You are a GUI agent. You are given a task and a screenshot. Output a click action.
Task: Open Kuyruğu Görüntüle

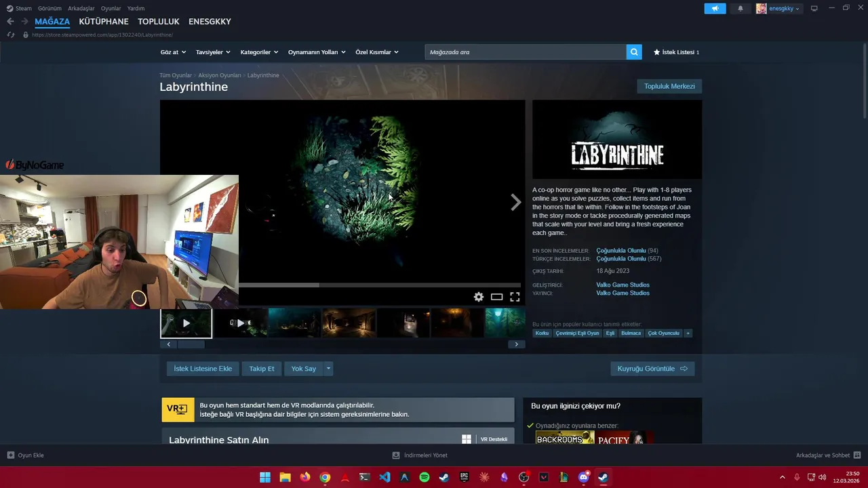(x=652, y=369)
